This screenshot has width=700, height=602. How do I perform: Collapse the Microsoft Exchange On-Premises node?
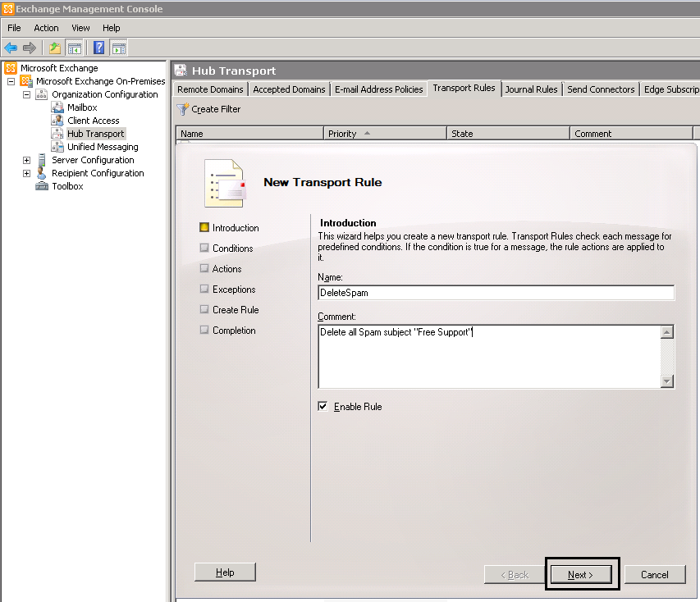click(11, 81)
